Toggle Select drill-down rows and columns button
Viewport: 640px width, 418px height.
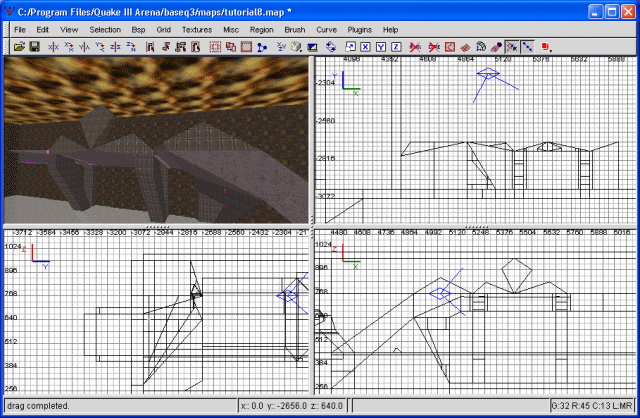click(x=528, y=47)
